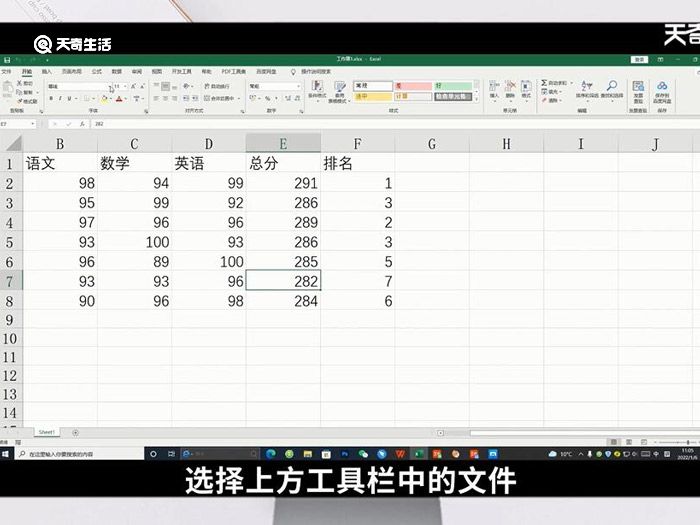This screenshot has width=700, height=525.
Task: Expand the cell styles gallery arrow
Action: click(x=477, y=100)
